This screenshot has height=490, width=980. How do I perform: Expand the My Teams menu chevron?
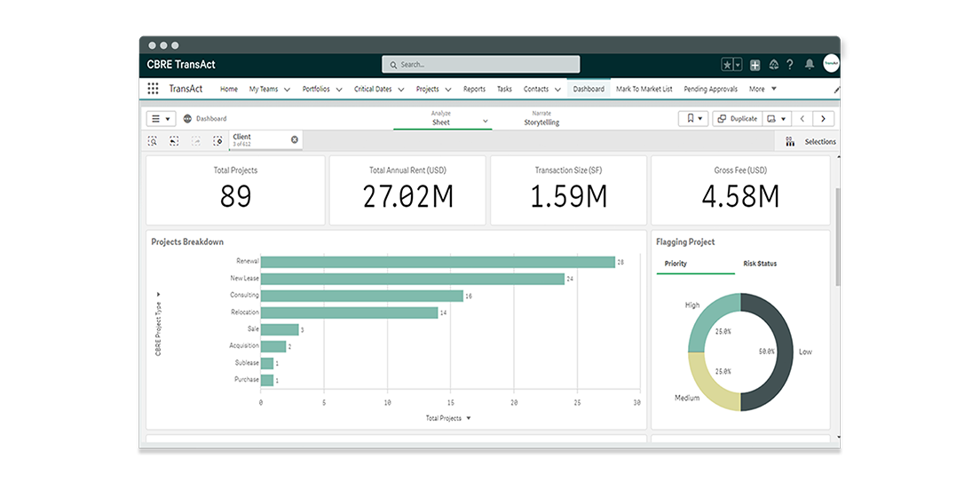[x=288, y=90]
